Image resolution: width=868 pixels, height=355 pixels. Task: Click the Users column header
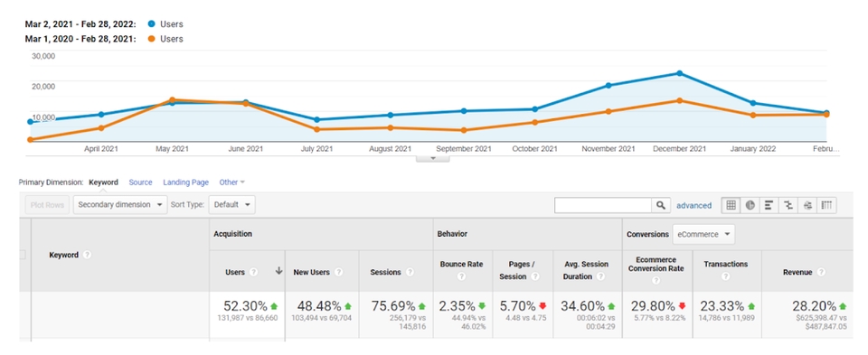point(235,272)
